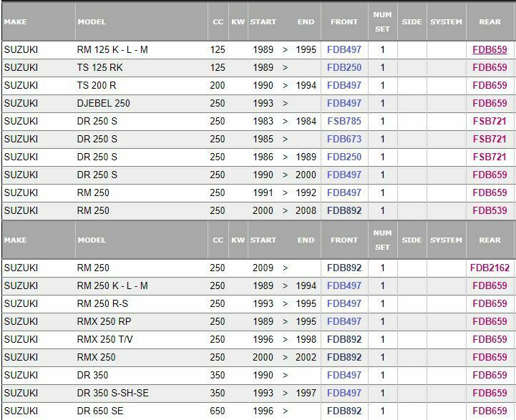Select the model cell TS 125 RK

coord(99,67)
